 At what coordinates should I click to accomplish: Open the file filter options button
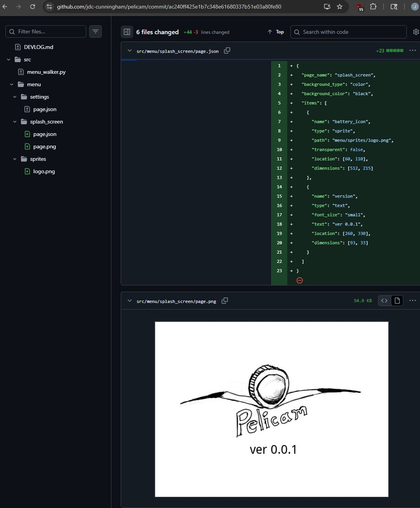(95, 31)
